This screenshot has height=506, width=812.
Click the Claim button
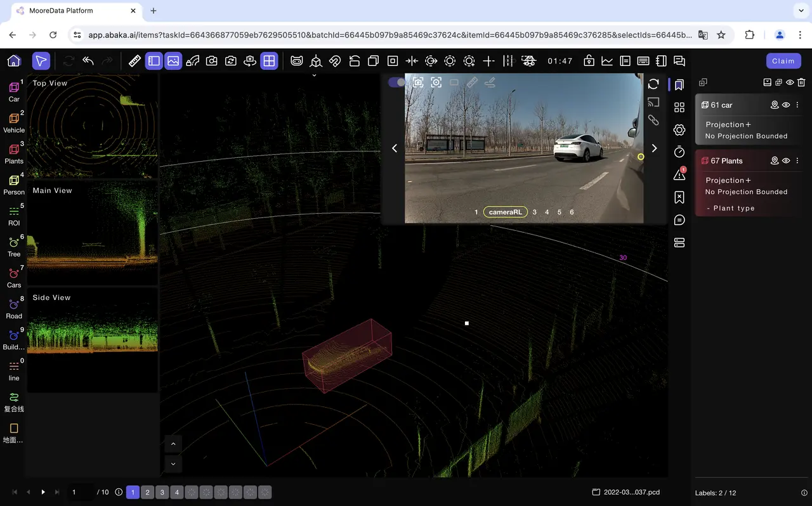point(783,61)
